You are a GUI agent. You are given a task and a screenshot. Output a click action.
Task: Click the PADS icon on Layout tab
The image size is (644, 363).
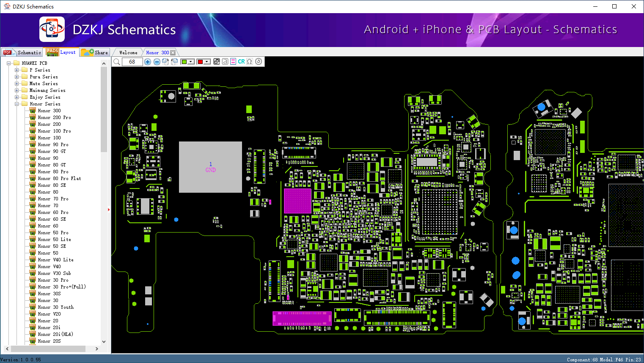pos(52,52)
